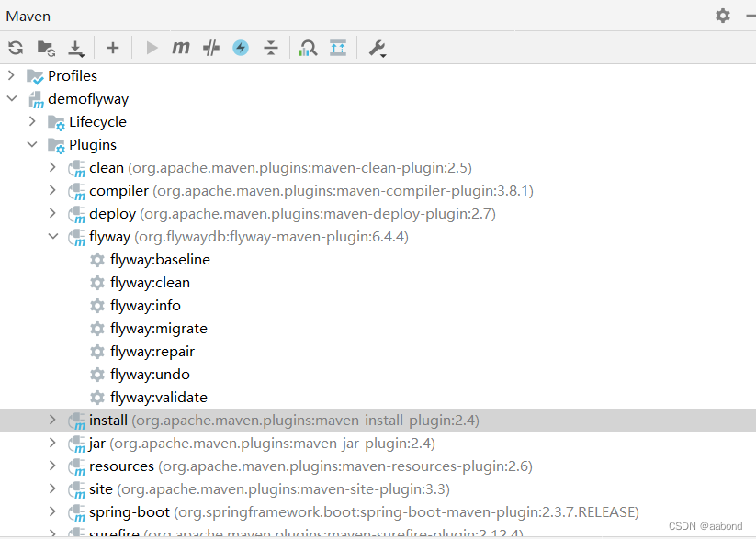The height and width of the screenshot is (539, 756).
Task: Select flyway:undo goal
Action: tap(150, 374)
